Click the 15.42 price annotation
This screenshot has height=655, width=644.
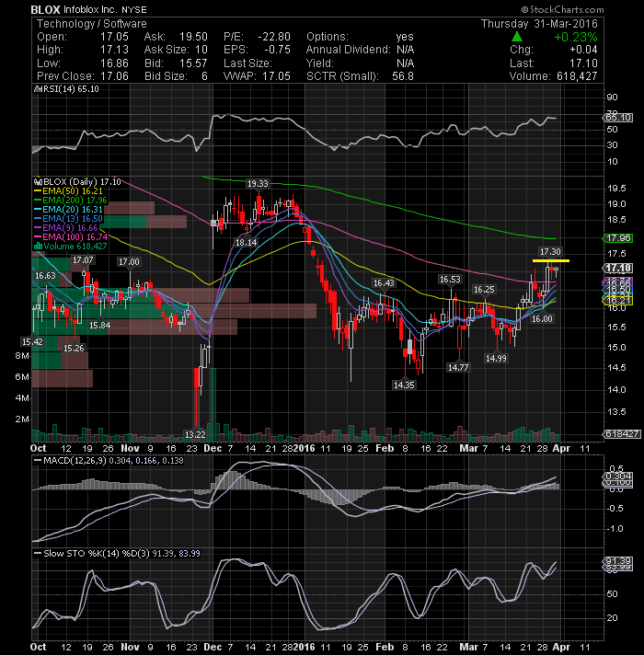(x=32, y=342)
